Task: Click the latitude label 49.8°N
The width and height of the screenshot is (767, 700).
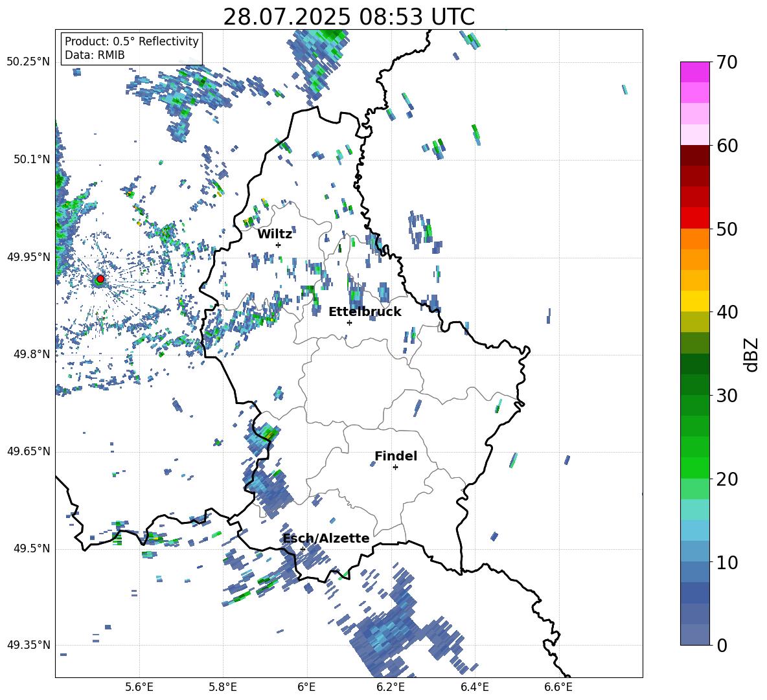Action: coord(32,354)
